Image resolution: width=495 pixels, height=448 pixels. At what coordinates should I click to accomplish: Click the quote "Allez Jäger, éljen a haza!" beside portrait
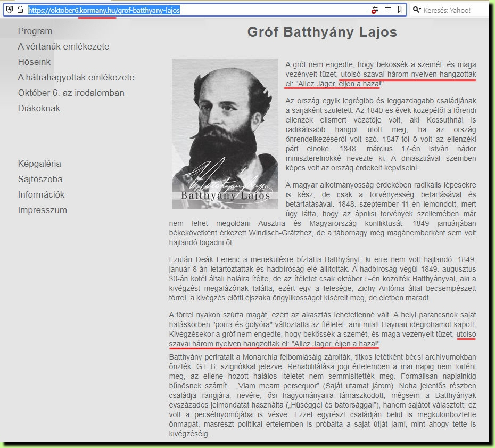340,84
